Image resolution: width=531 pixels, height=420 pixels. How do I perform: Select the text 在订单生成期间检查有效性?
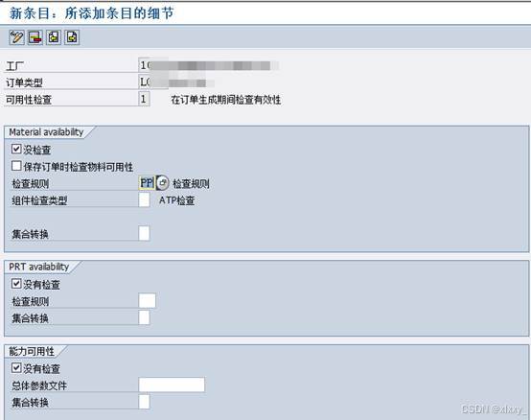coord(226,100)
